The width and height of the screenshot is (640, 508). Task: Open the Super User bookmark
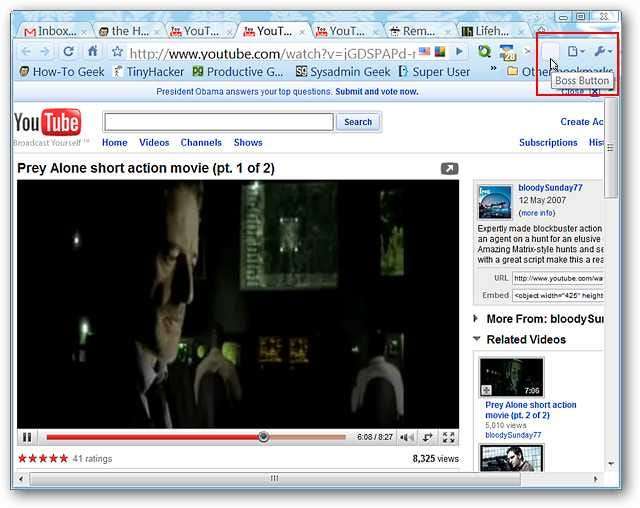tap(434, 72)
